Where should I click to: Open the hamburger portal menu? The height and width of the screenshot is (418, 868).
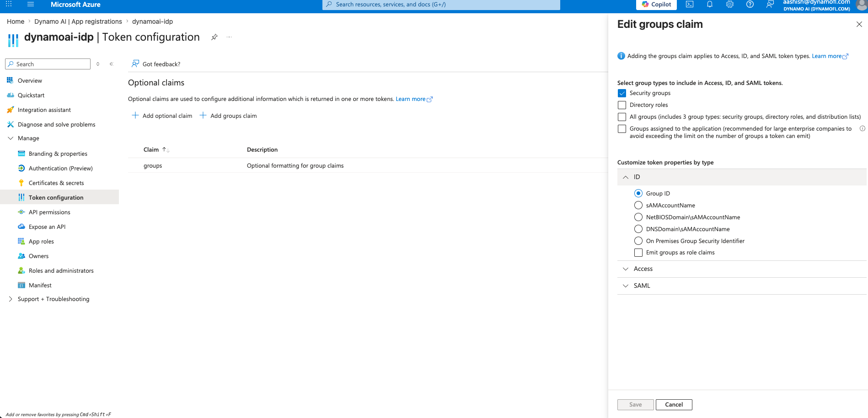coord(31,4)
